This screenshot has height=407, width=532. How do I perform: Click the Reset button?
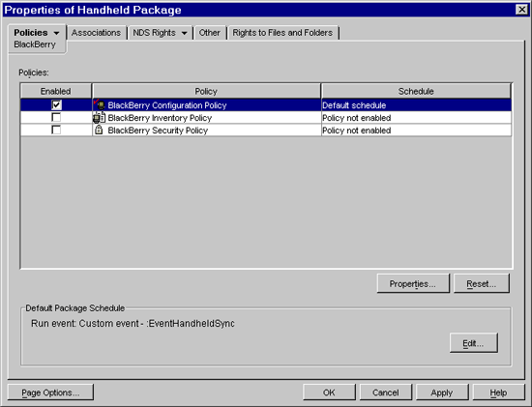(x=481, y=283)
